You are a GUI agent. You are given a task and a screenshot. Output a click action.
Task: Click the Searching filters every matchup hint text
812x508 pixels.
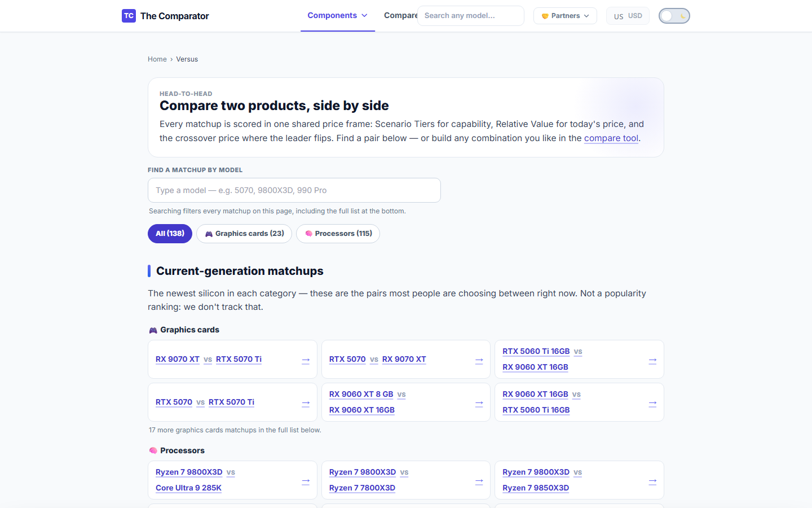click(277, 211)
